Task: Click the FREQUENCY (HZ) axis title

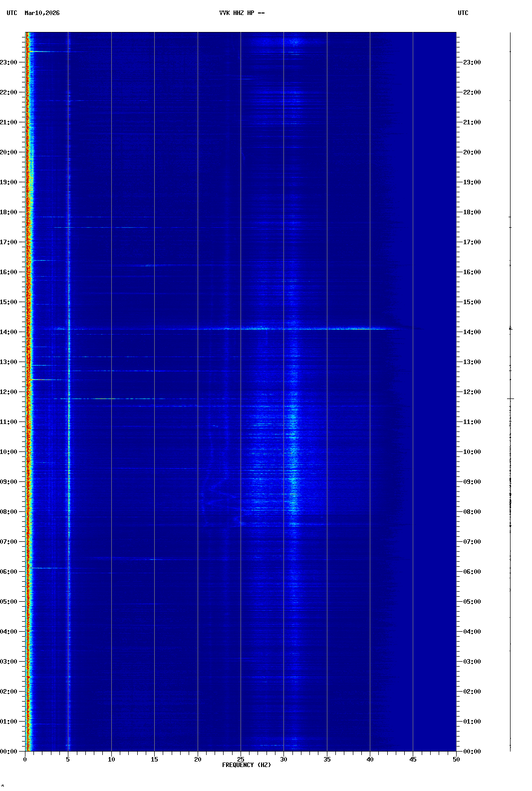Action: 247,765
